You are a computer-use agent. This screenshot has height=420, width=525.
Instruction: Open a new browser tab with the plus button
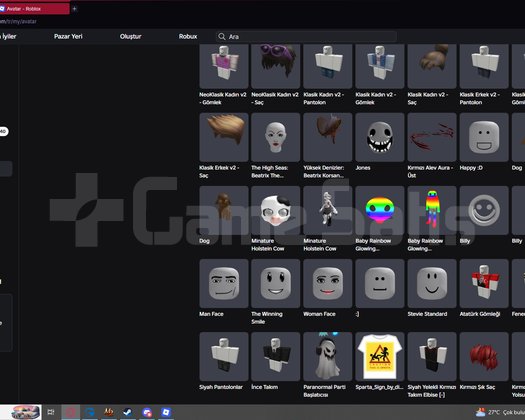(x=74, y=9)
